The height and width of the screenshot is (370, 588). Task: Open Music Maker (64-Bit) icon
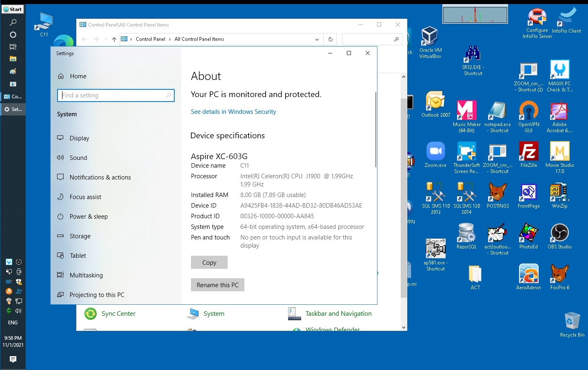466,117
